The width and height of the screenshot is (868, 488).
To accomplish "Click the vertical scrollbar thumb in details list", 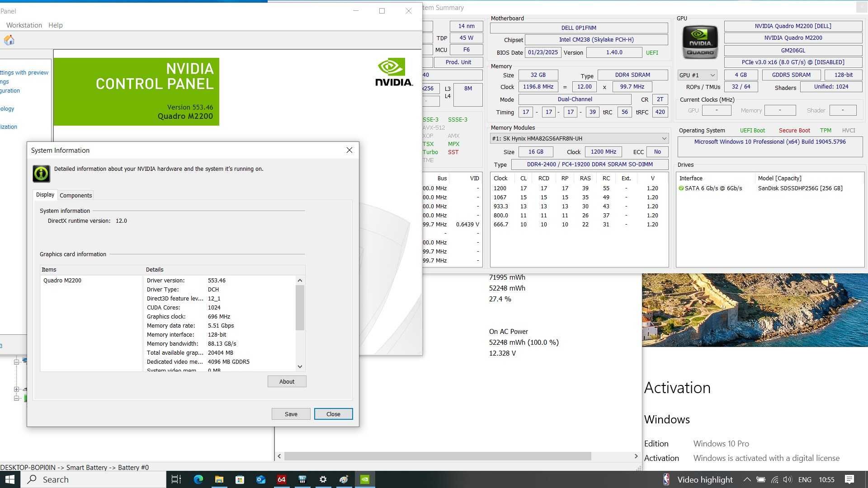I will [x=300, y=308].
